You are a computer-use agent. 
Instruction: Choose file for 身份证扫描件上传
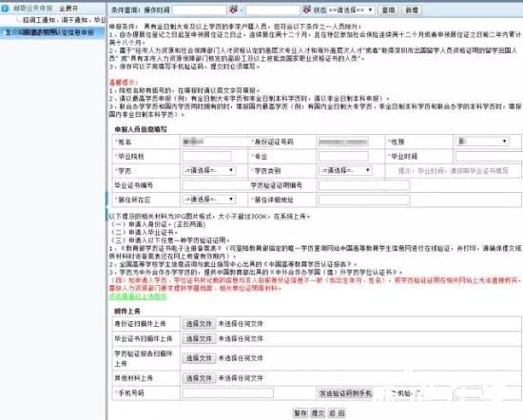199,324
